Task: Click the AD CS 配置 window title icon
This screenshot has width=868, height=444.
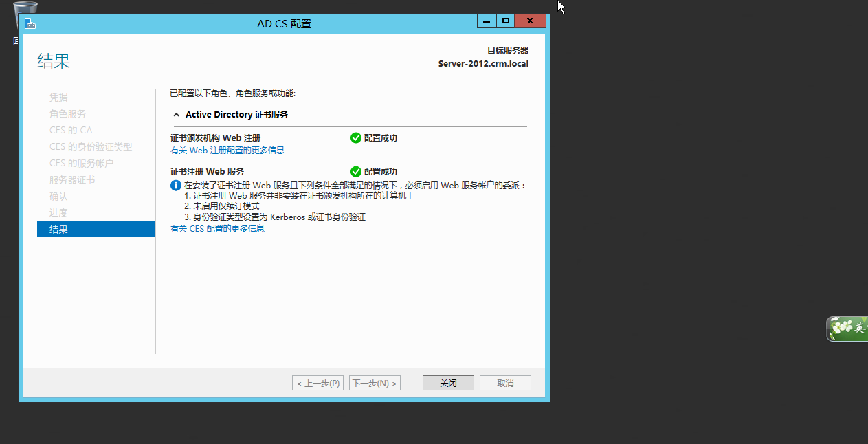Action: tap(30, 23)
